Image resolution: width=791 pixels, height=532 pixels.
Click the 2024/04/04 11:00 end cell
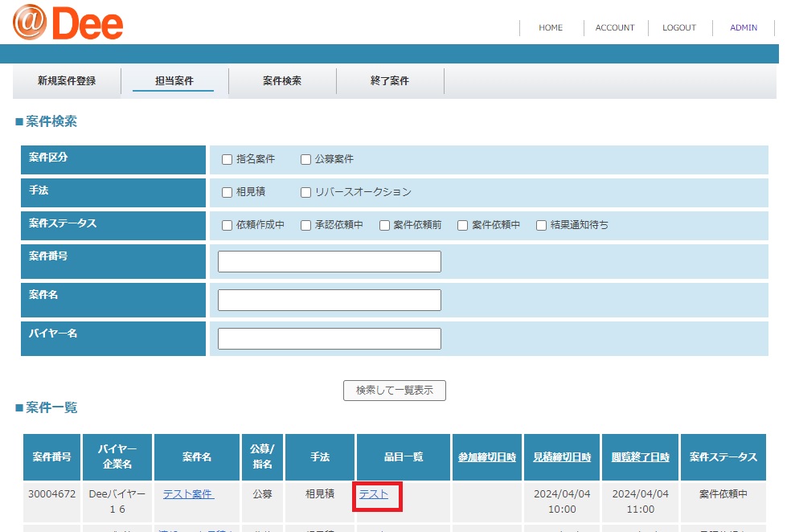point(640,501)
